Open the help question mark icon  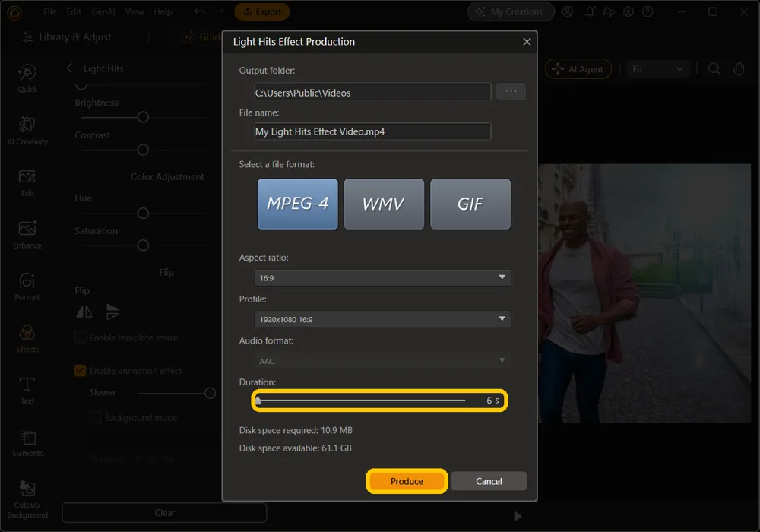[648, 11]
